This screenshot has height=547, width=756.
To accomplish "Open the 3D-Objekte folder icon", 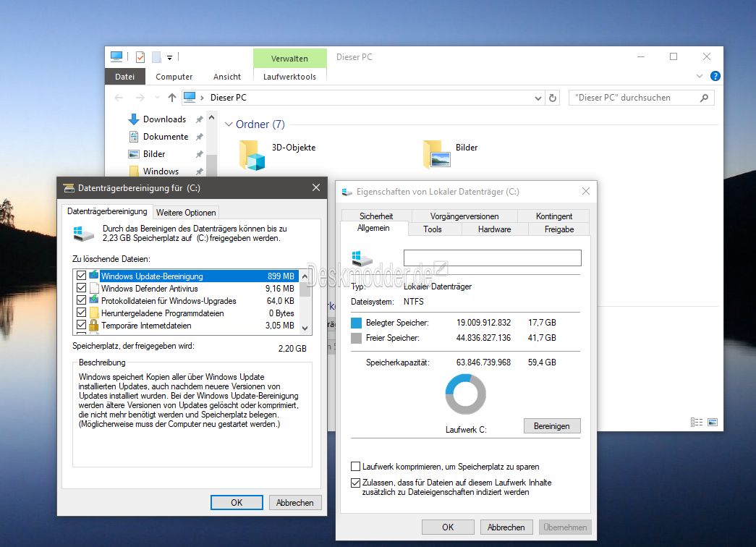I will point(252,156).
